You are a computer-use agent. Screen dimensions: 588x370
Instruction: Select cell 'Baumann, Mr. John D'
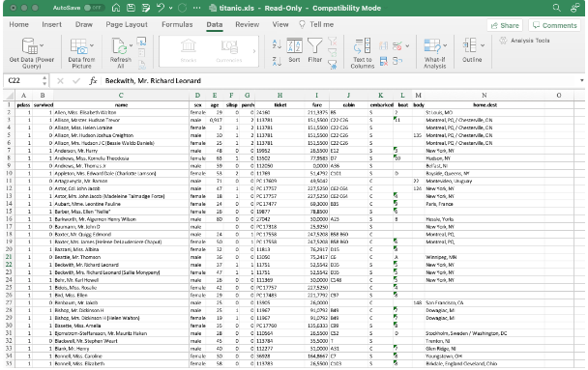121,227
